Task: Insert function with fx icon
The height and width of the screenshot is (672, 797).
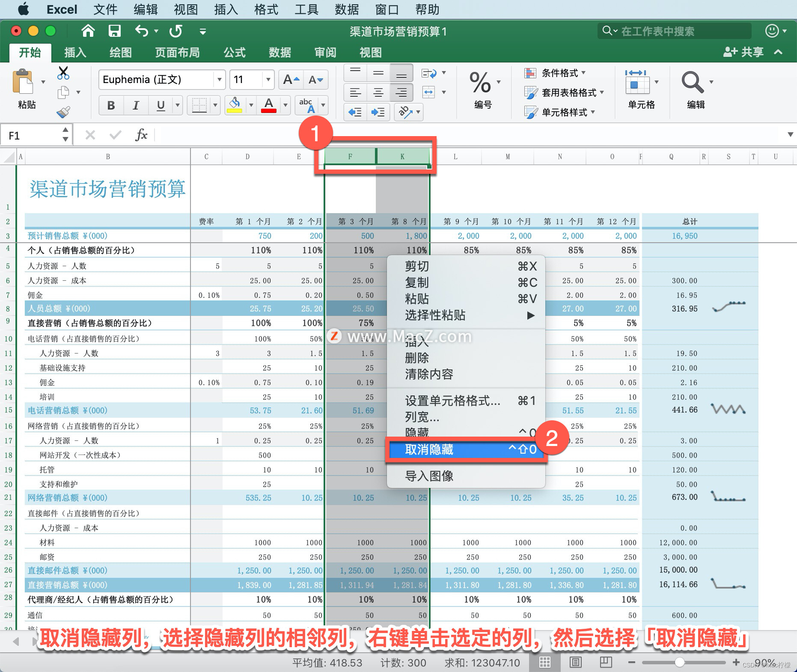Action: pyautogui.click(x=141, y=135)
